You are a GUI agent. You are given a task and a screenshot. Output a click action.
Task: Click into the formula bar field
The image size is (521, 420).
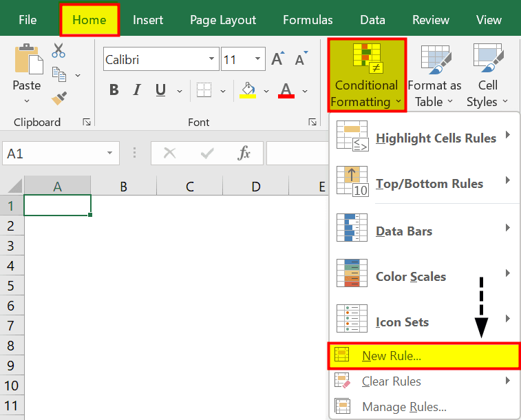click(x=297, y=153)
